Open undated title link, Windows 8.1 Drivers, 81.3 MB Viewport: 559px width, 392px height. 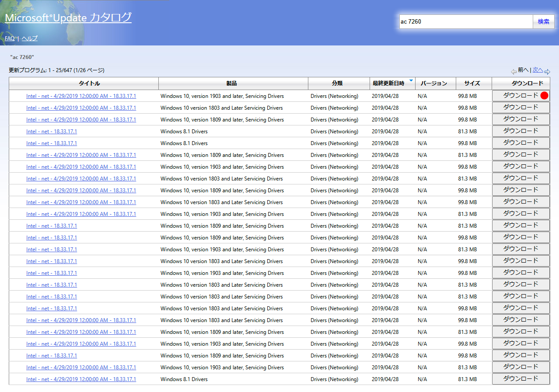52,132
